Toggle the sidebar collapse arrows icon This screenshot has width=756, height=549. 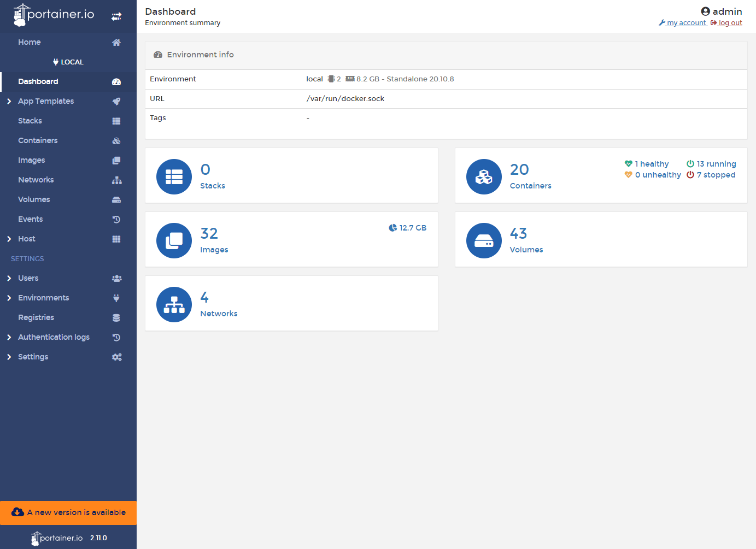point(116,16)
